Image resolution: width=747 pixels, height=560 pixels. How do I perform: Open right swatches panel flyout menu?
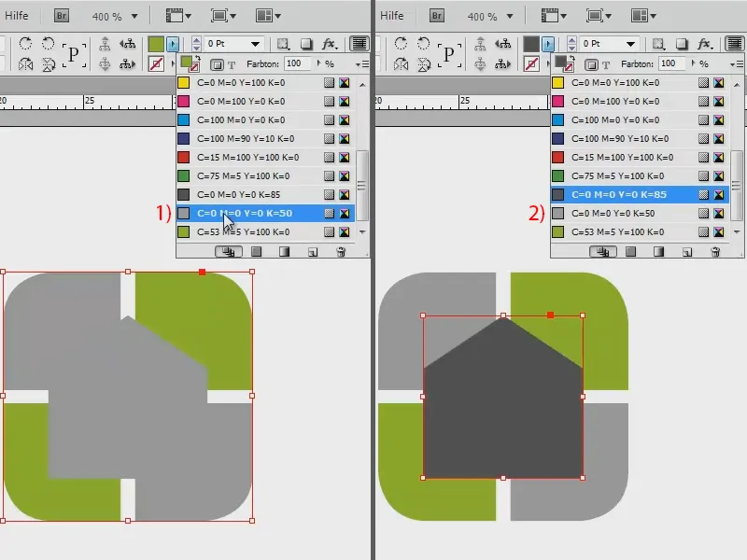[737, 63]
